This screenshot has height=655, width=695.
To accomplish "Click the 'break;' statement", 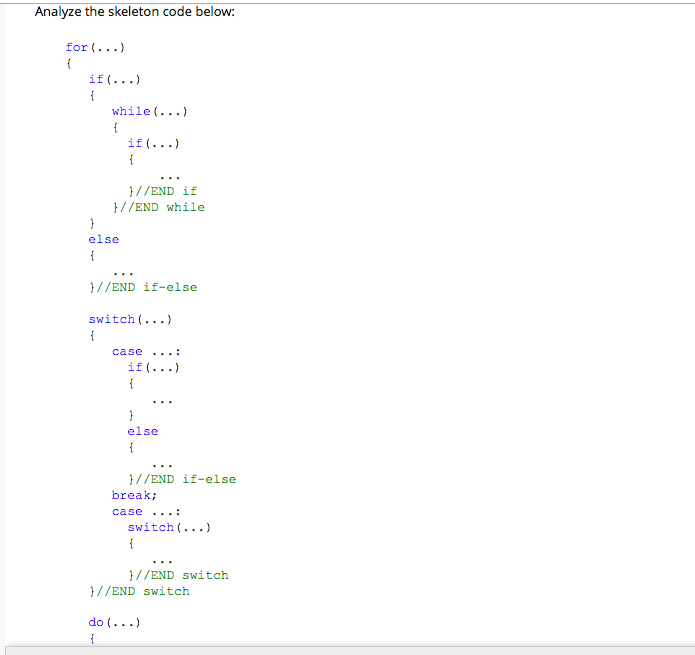I will coord(134,495).
